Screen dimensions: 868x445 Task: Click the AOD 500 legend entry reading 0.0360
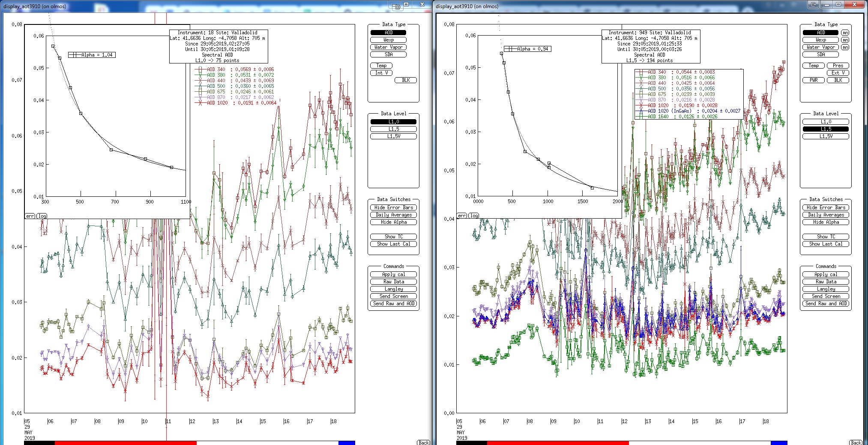point(234,86)
